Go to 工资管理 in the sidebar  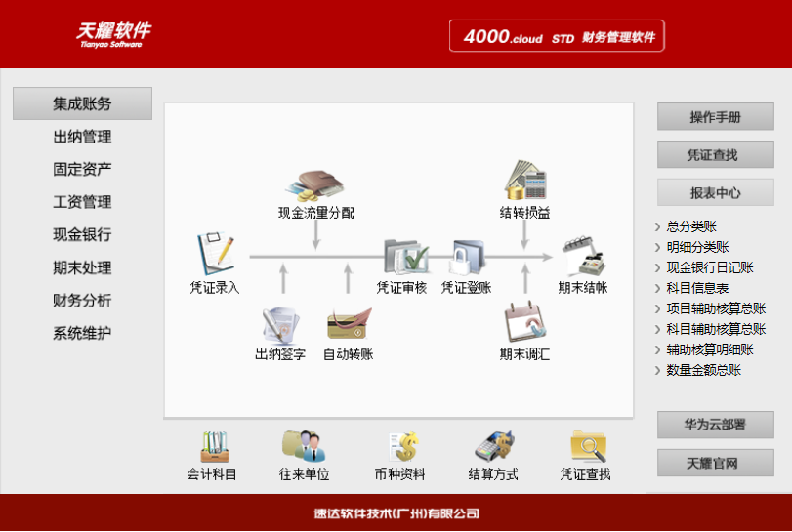click(82, 202)
